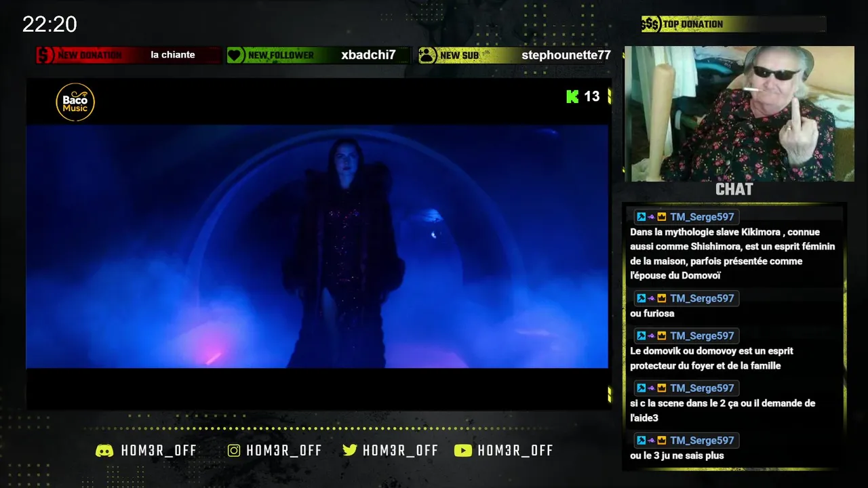Click the chat message 'ou furiosa'

pos(652,313)
